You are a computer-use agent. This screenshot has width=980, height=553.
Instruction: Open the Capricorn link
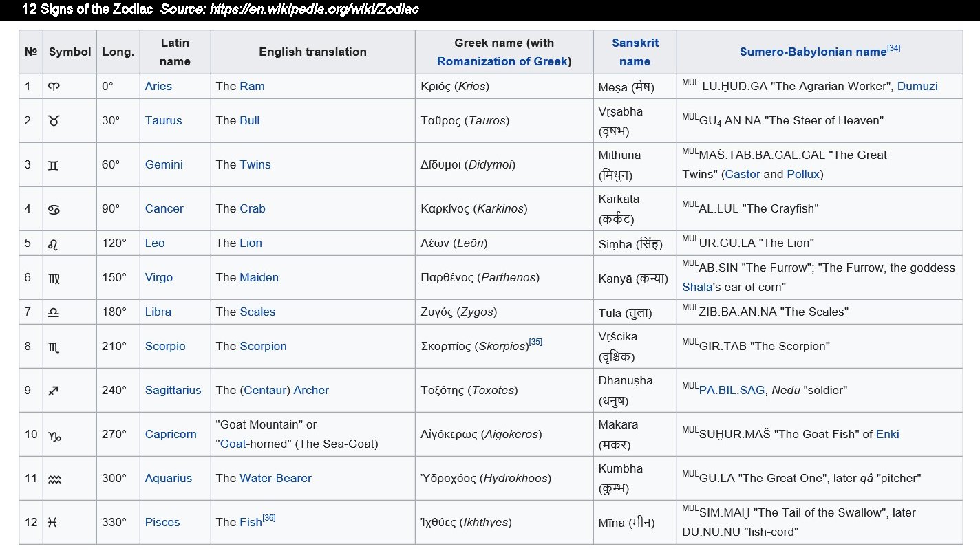171,434
